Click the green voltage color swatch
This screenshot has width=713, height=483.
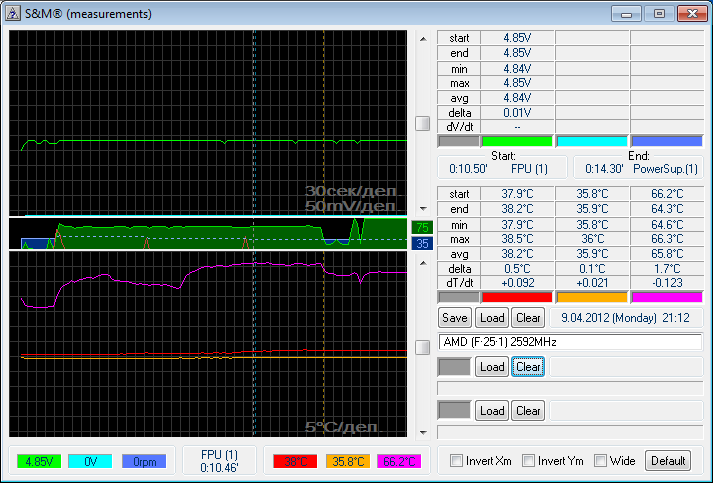pos(516,141)
